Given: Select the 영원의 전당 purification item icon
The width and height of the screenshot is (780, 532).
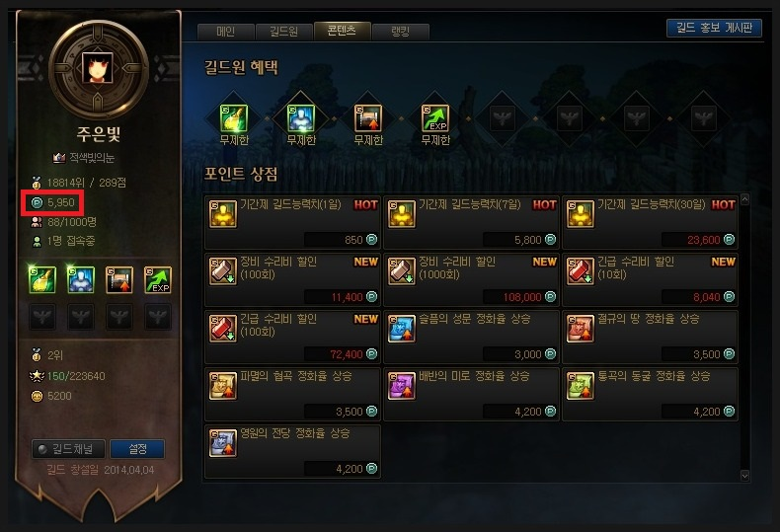Looking at the screenshot, I should (x=223, y=442).
